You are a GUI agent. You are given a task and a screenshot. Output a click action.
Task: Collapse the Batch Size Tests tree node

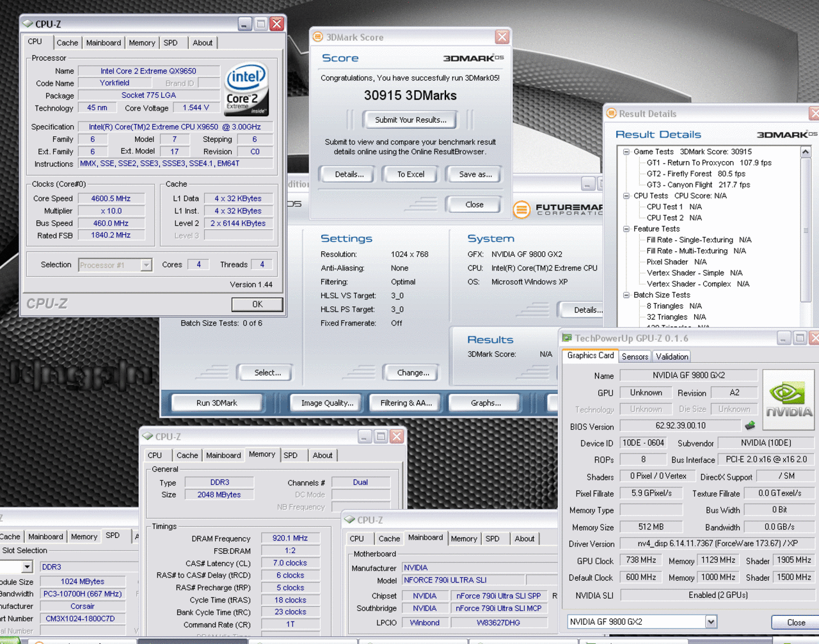tap(626, 295)
